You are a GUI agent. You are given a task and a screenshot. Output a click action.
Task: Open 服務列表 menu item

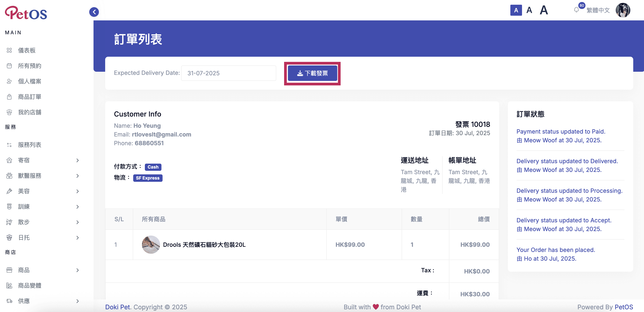(x=30, y=145)
